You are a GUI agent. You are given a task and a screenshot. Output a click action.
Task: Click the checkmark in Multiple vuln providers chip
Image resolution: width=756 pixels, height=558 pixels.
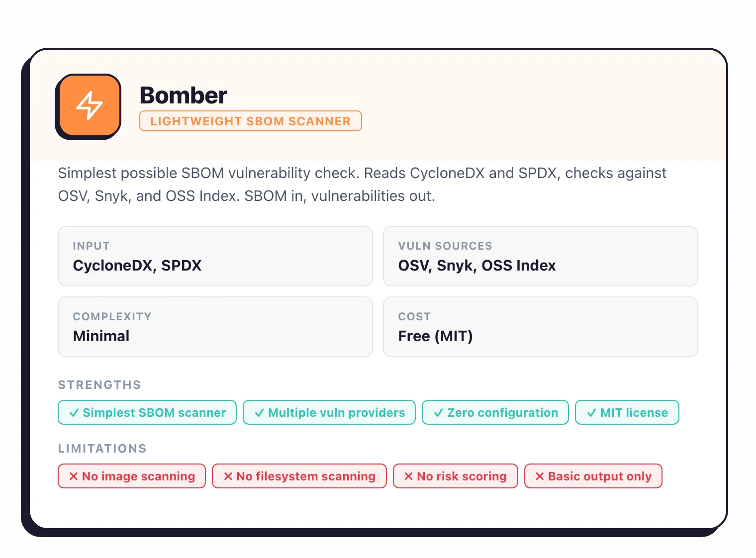coord(259,412)
